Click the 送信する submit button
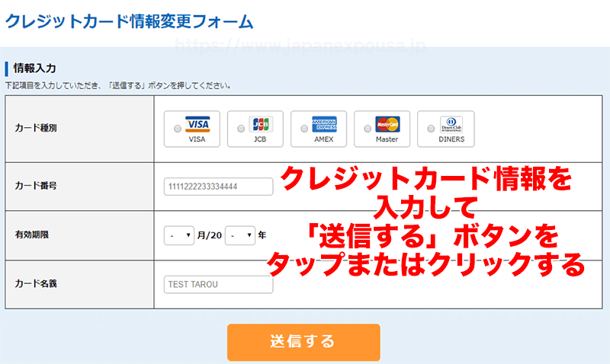The image size is (610, 364). click(x=303, y=342)
